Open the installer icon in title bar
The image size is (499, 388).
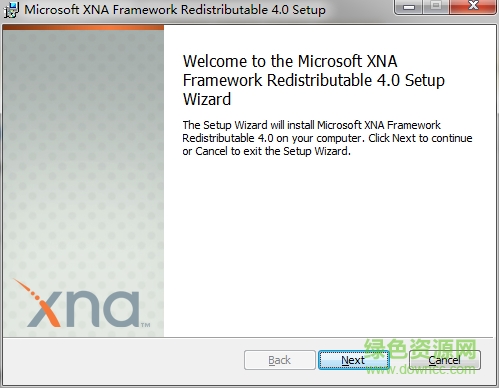(x=12, y=10)
